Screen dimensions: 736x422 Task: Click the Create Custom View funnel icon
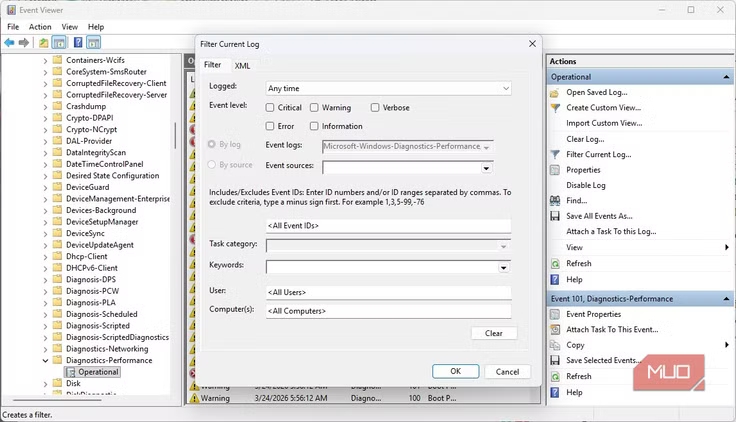click(557, 108)
